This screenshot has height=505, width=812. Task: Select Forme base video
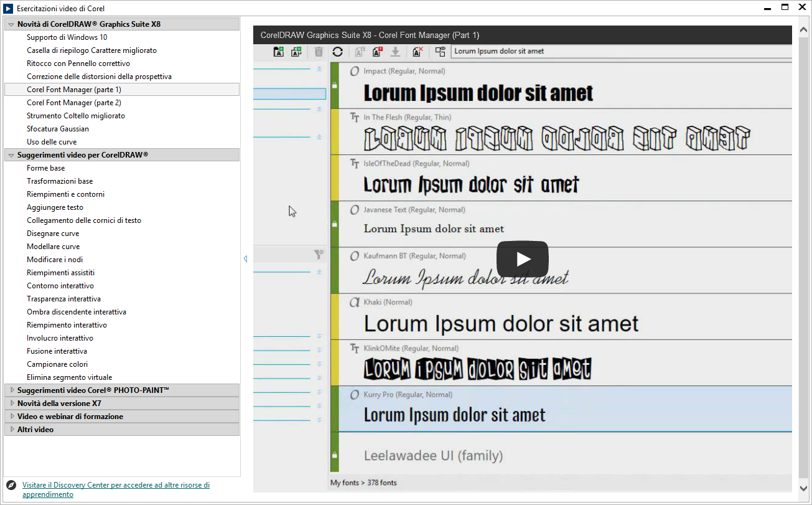click(x=46, y=168)
